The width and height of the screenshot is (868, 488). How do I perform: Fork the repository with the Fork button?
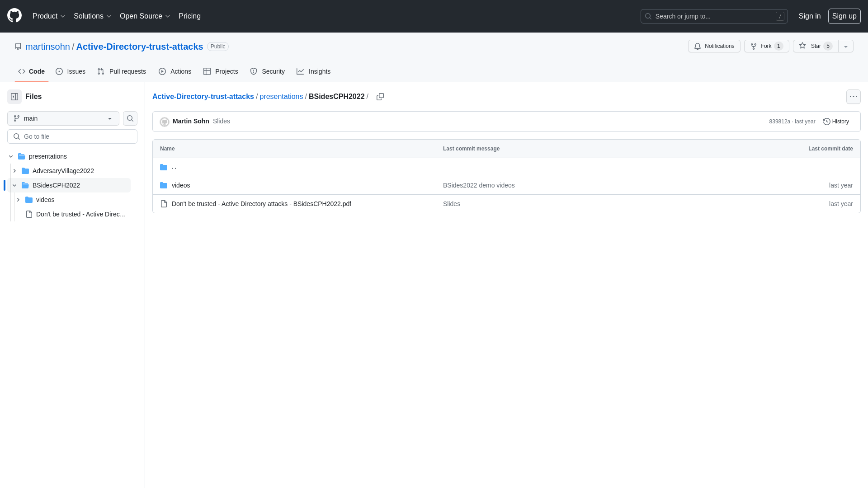click(766, 46)
